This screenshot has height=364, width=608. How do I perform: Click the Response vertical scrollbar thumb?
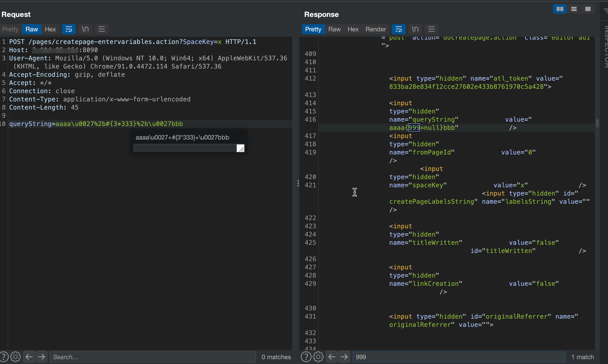[x=597, y=123]
